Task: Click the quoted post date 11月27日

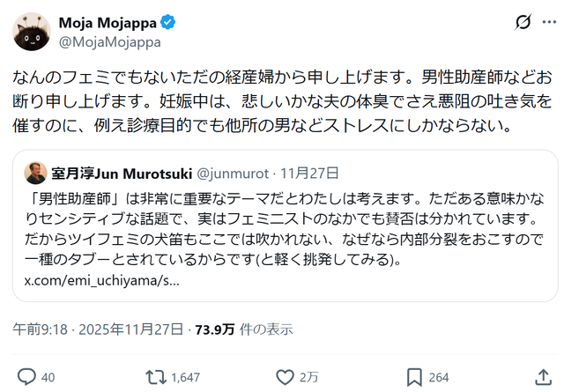Action: click(309, 174)
